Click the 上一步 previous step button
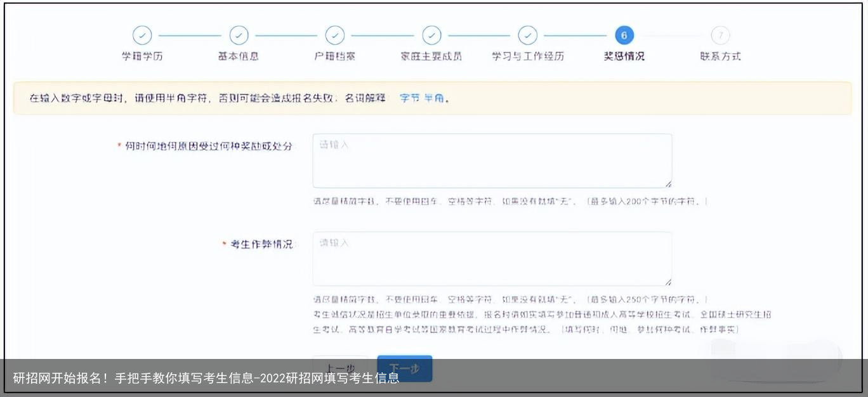This screenshot has width=868, height=397. click(x=340, y=368)
